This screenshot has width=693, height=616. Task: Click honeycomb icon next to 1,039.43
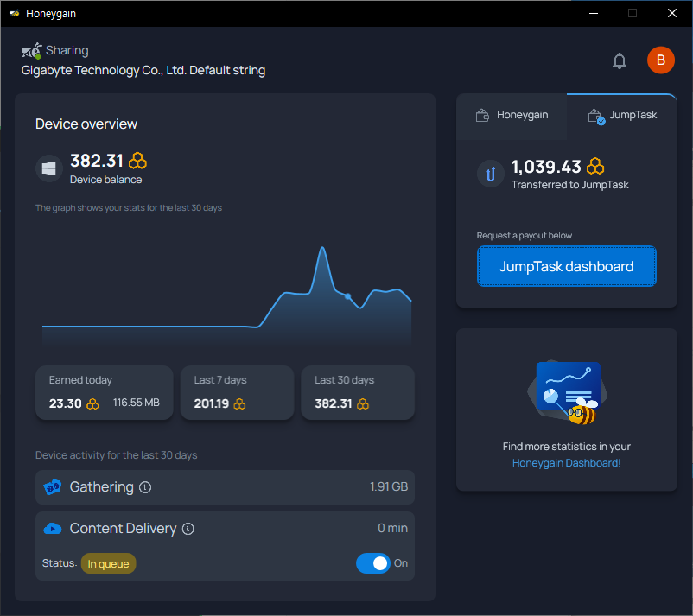(594, 167)
